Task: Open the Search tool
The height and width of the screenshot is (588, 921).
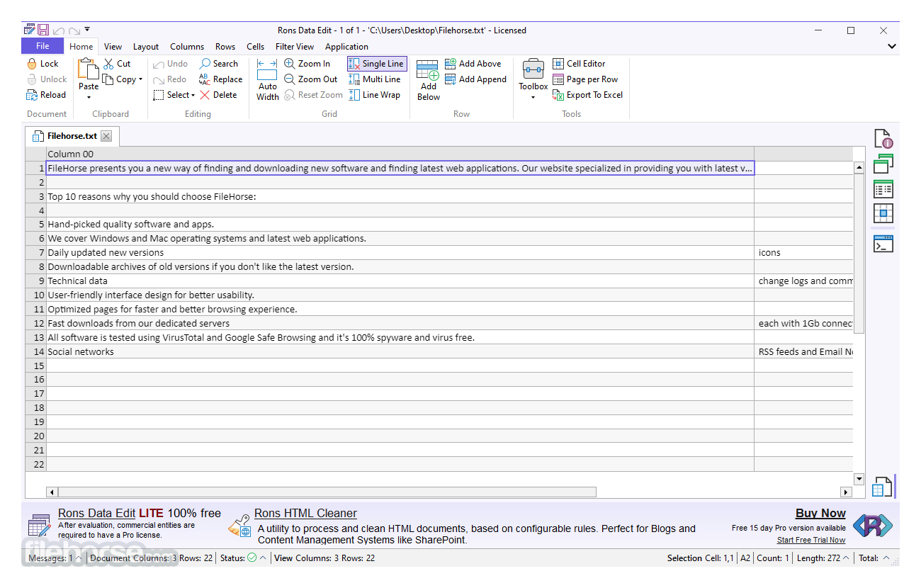Action: pyautogui.click(x=218, y=64)
